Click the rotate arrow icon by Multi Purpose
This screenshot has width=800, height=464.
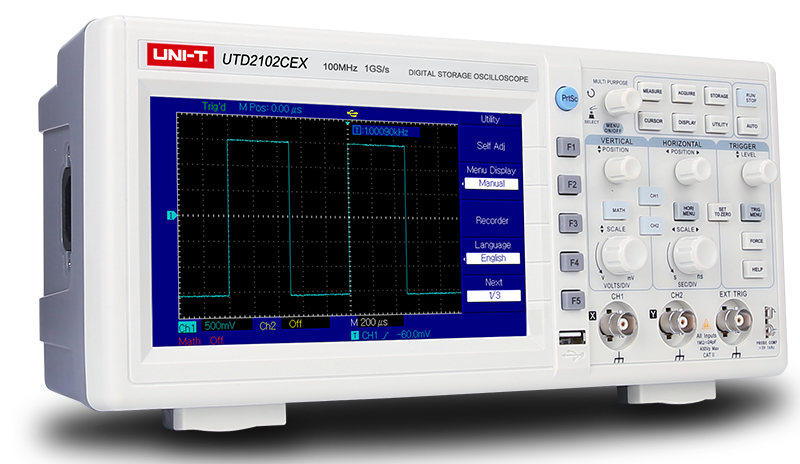point(591,94)
